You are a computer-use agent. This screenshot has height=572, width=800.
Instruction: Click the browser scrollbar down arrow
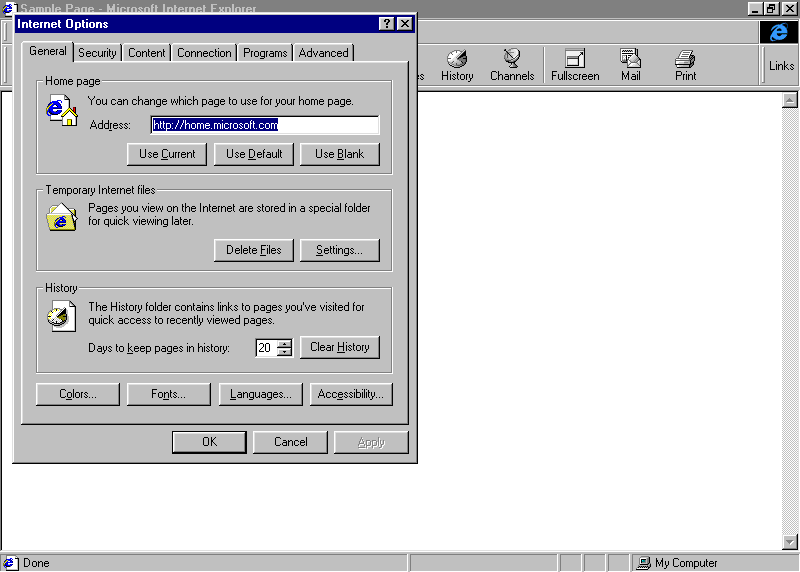coord(789,542)
